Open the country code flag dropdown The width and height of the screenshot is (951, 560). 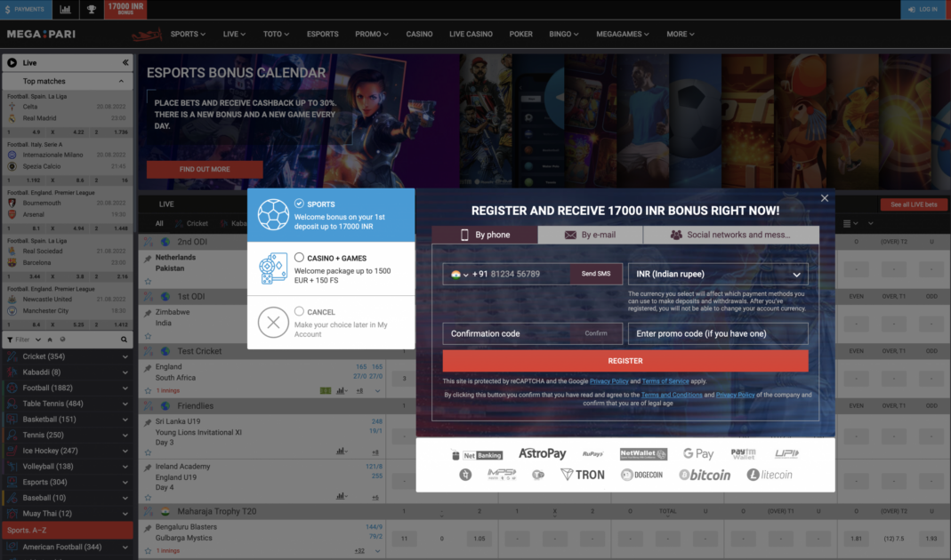point(460,274)
